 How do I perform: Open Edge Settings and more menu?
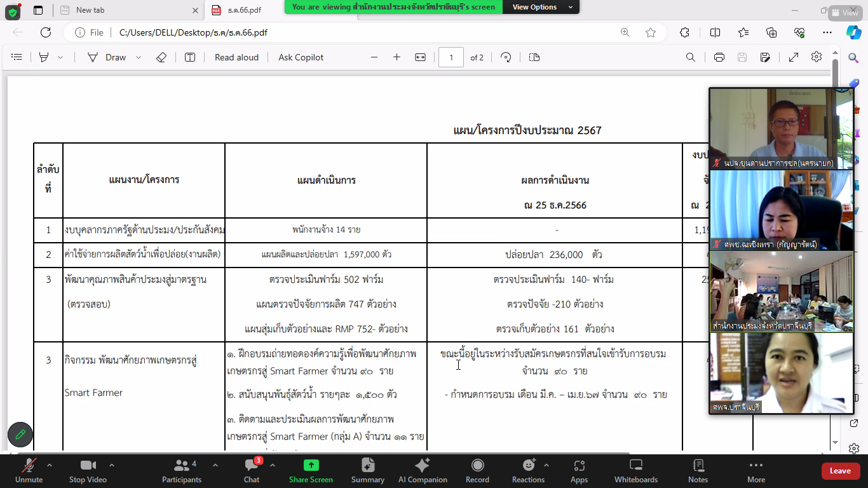(x=827, y=32)
